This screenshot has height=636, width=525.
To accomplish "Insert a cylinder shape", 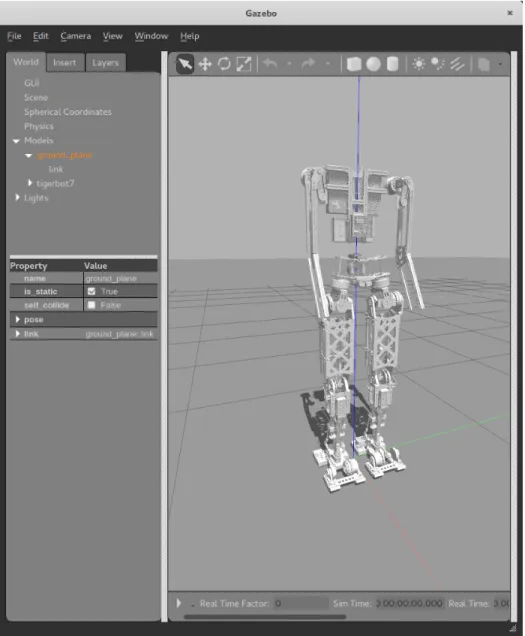I will point(392,64).
